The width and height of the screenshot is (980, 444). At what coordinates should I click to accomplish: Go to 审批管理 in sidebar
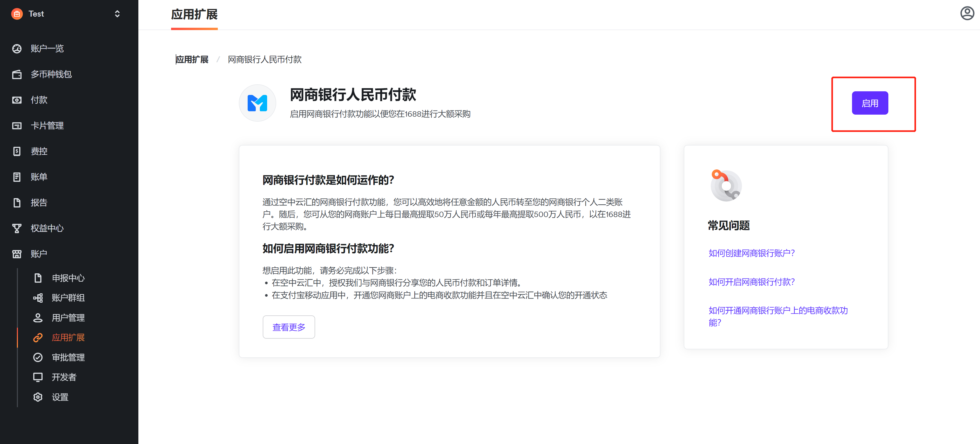point(68,357)
